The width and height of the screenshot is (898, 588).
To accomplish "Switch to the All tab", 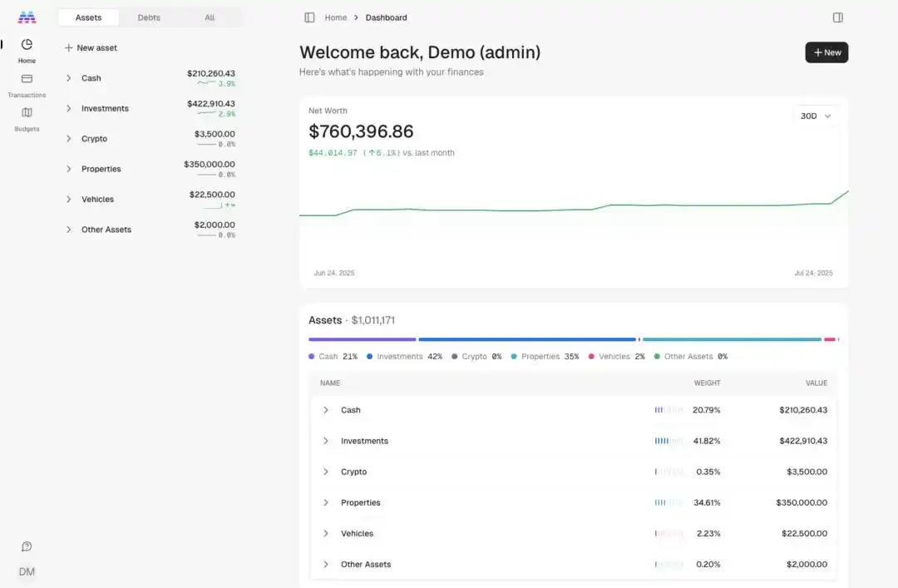I will [210, 17].
